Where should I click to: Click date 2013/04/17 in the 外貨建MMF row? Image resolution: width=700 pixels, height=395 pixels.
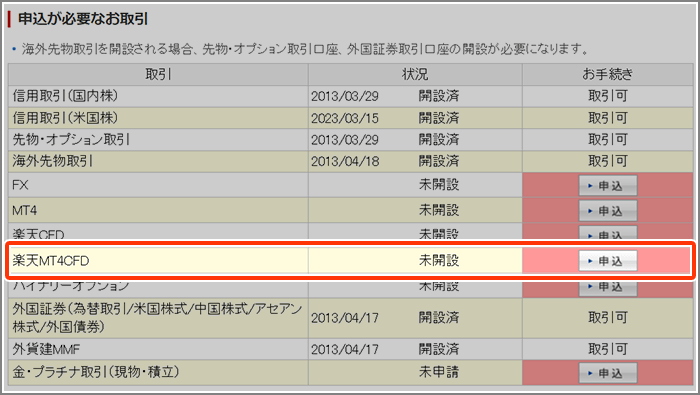pos(345,349)
